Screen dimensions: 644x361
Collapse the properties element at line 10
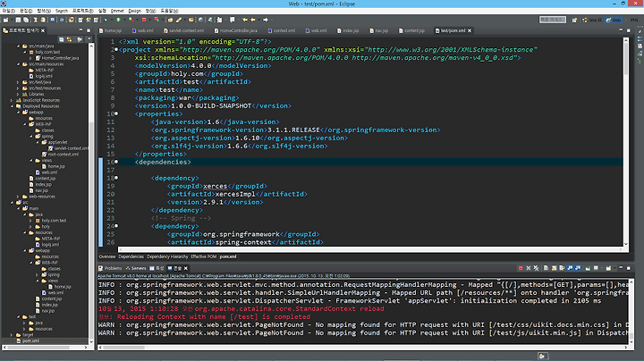(x=116, y=113)
